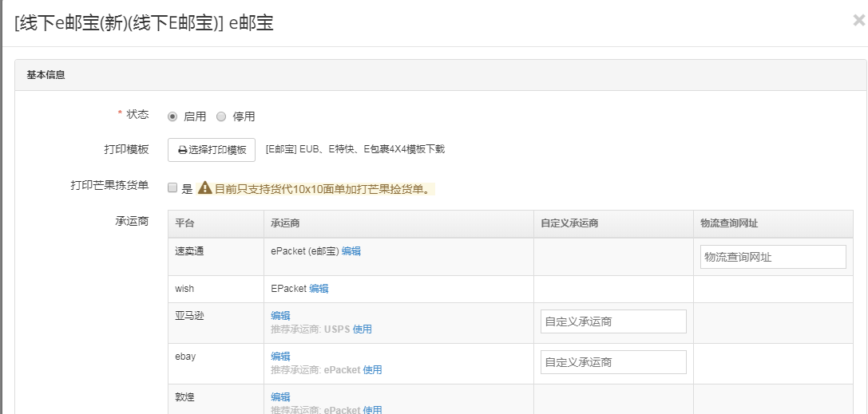
Task: Close the e邮宝 dialog with X
Action: (858, 21)
